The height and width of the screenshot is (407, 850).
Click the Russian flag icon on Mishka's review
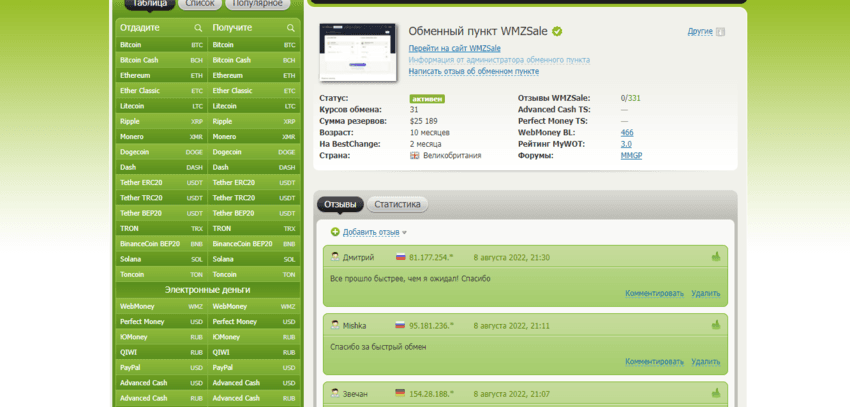(x=400, y=325)
